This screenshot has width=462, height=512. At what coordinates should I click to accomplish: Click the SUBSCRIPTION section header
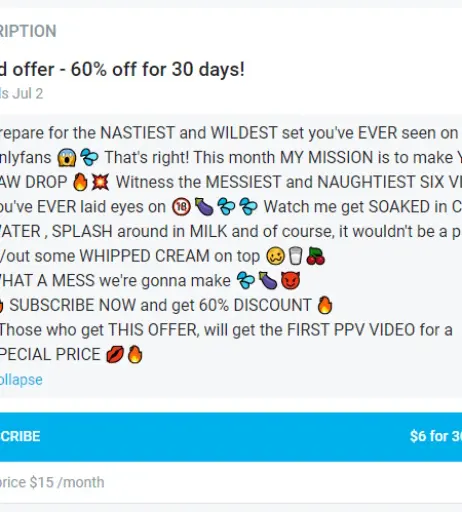[x=28, y=31]
